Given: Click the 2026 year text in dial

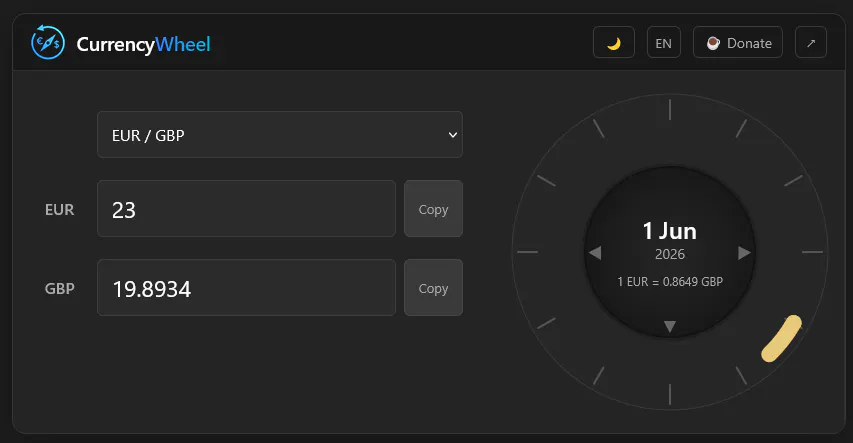Looking at the screenshot, I should pos(670,254).
